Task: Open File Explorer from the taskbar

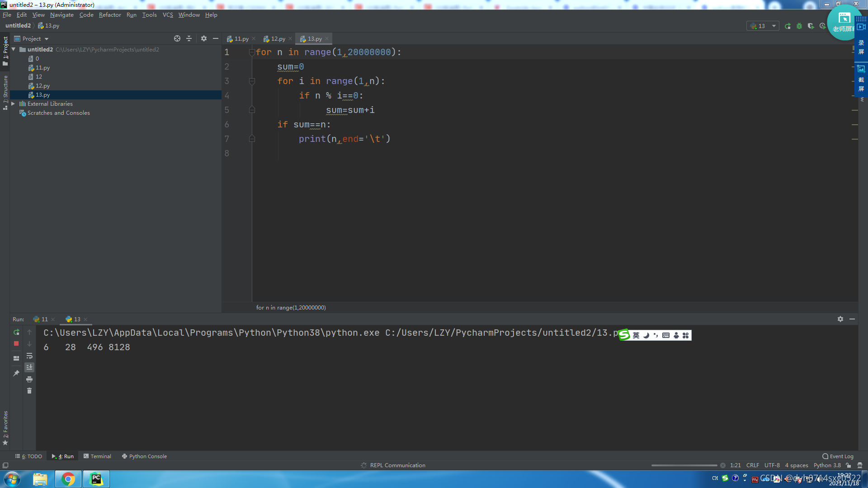Action: tap(40, 479)
